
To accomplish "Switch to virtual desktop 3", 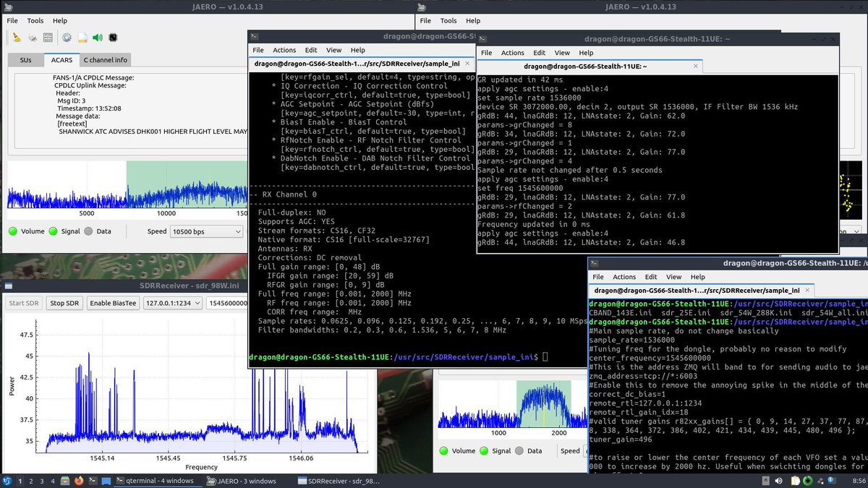I will (x=42, y=481).
